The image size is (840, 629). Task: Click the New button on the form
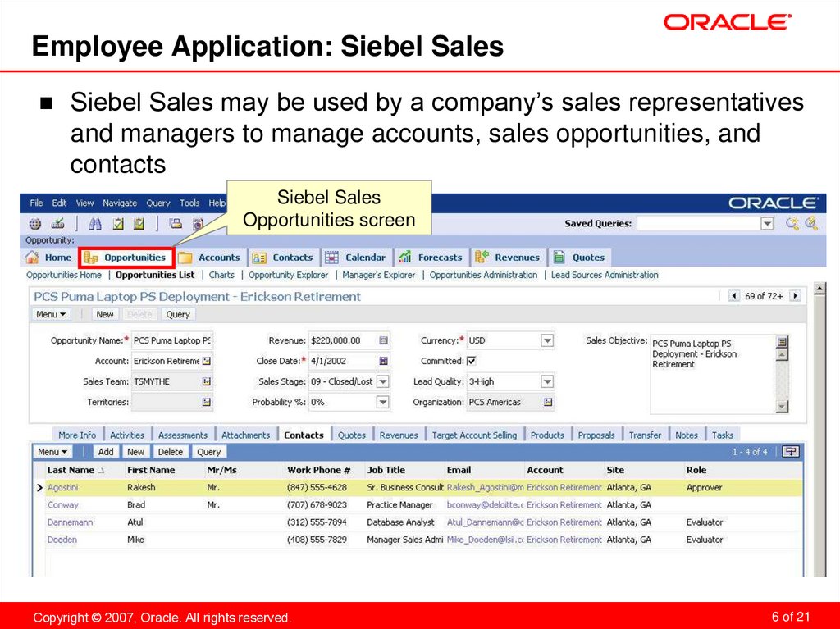coord(104,313)
